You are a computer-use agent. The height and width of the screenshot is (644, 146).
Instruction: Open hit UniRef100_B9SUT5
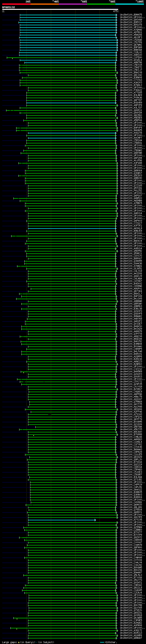tap(131, 25)
